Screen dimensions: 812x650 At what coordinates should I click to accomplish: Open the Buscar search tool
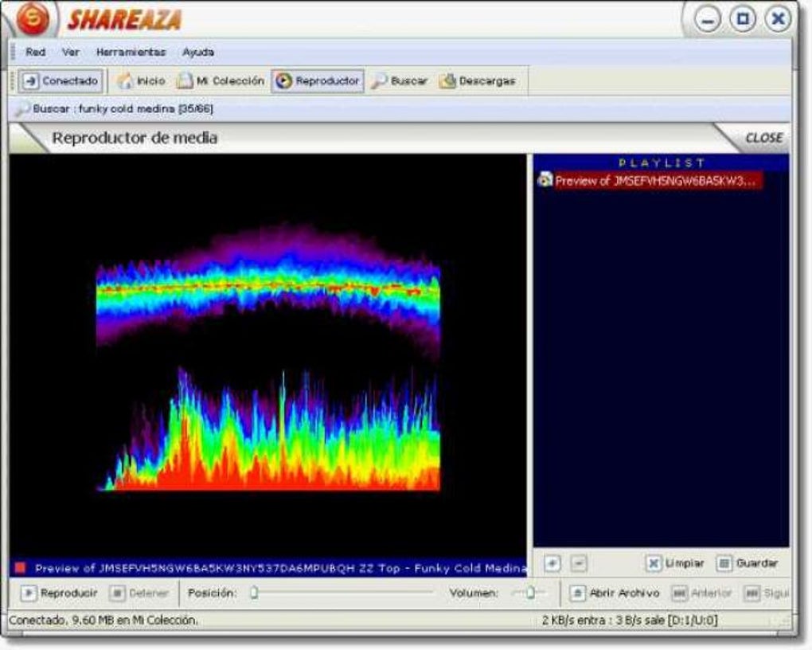click(x=400, y=80)
